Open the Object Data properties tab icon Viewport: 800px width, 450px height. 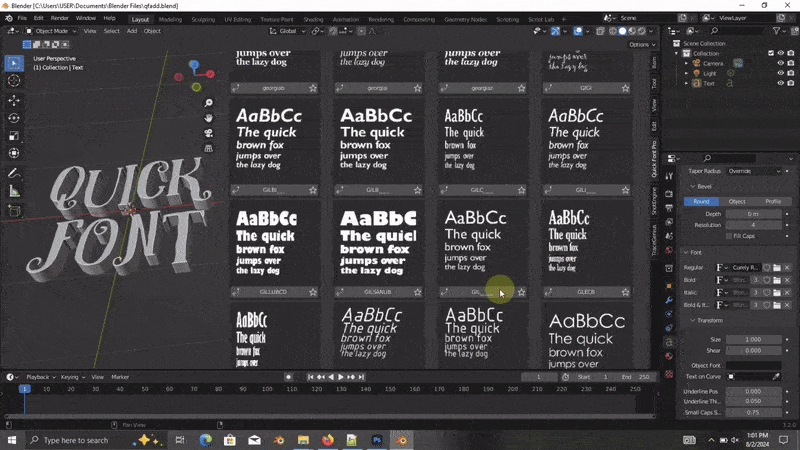[669, 342]
